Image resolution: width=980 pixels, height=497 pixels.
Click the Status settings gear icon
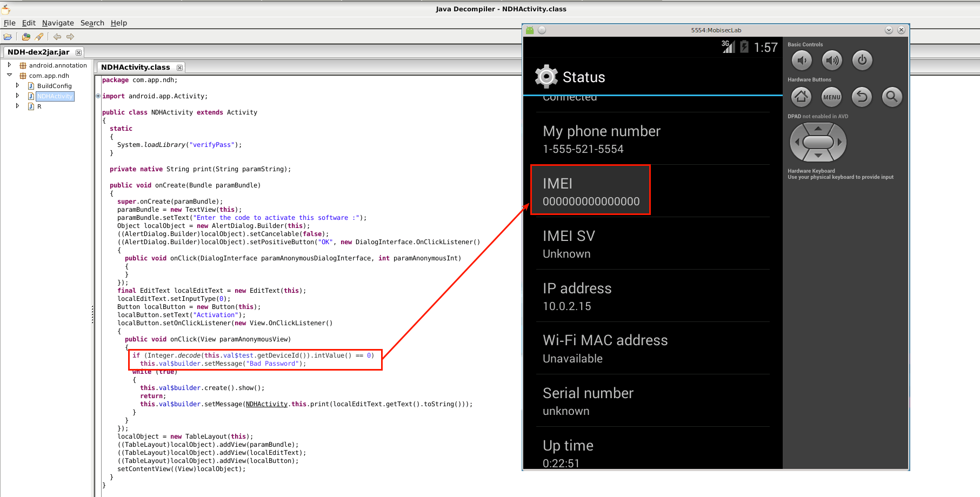(x=546, y=77)
